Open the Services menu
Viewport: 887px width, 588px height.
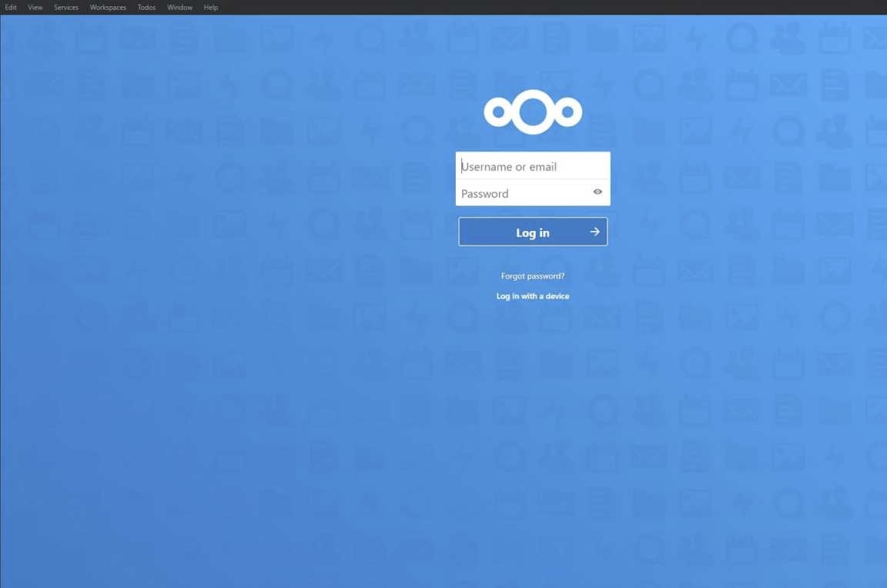coord(66,8)
